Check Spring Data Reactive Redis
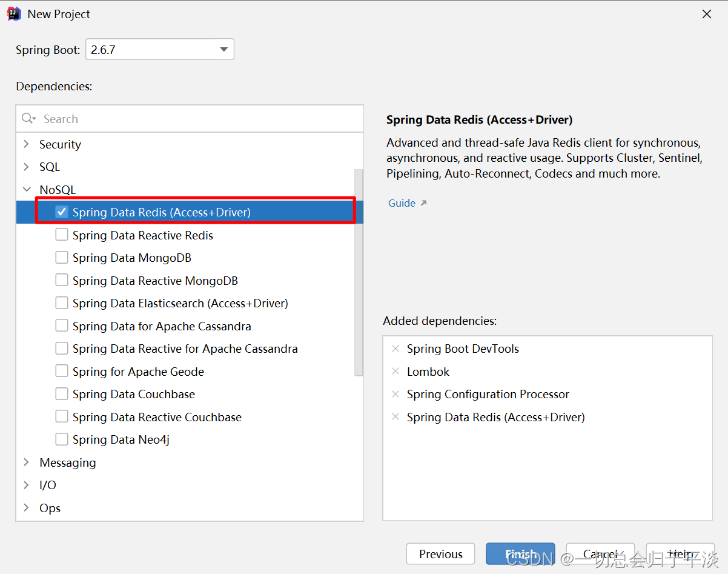Viewport: 728px width, 574px height. tap(61, 235)
